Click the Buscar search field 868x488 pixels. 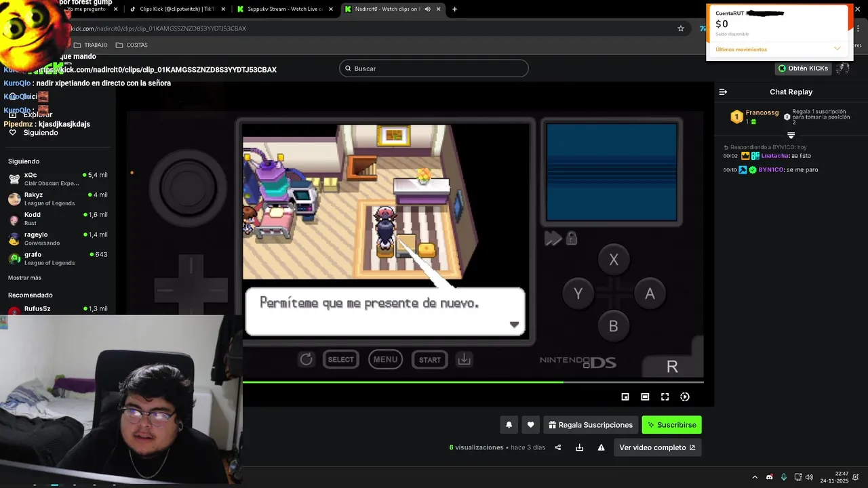coord(434,68)
